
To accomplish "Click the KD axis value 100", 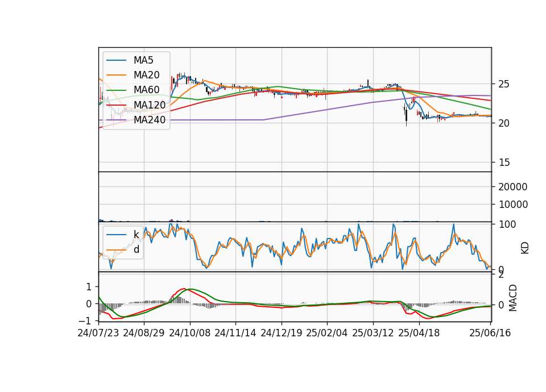I will (507, 225).
